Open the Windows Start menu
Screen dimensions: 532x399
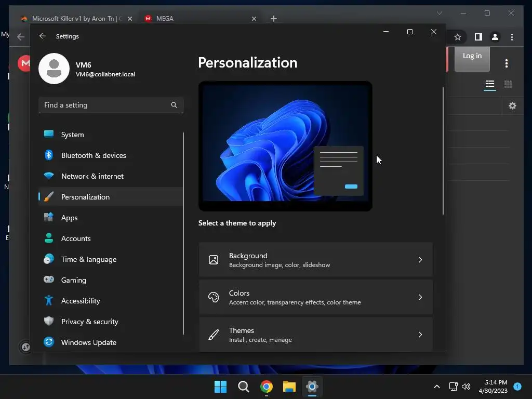coord(220,387)
